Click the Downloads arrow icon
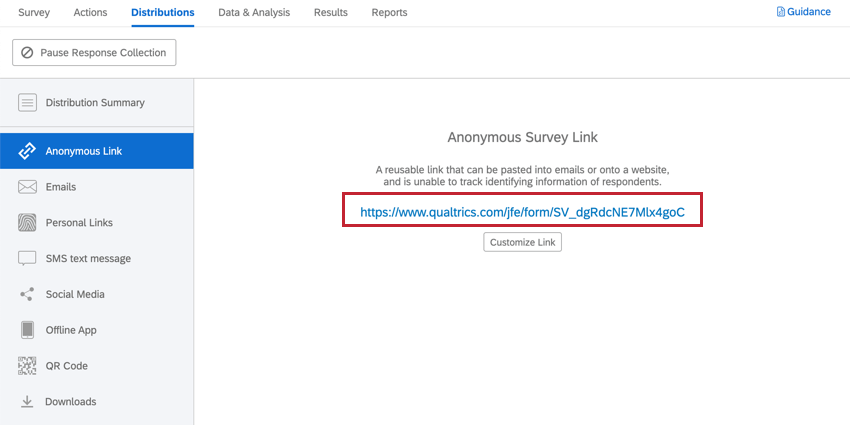The image size is (850, 425). [27, 402]
